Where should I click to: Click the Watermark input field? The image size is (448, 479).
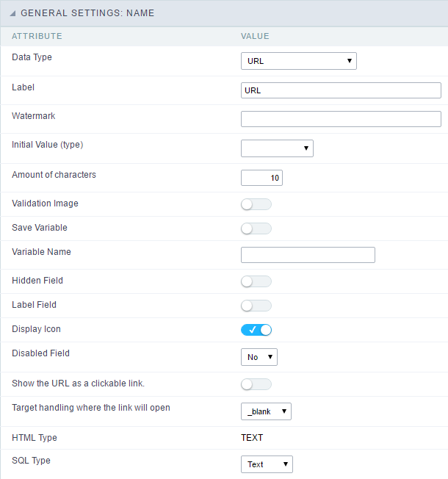point(340,119)
